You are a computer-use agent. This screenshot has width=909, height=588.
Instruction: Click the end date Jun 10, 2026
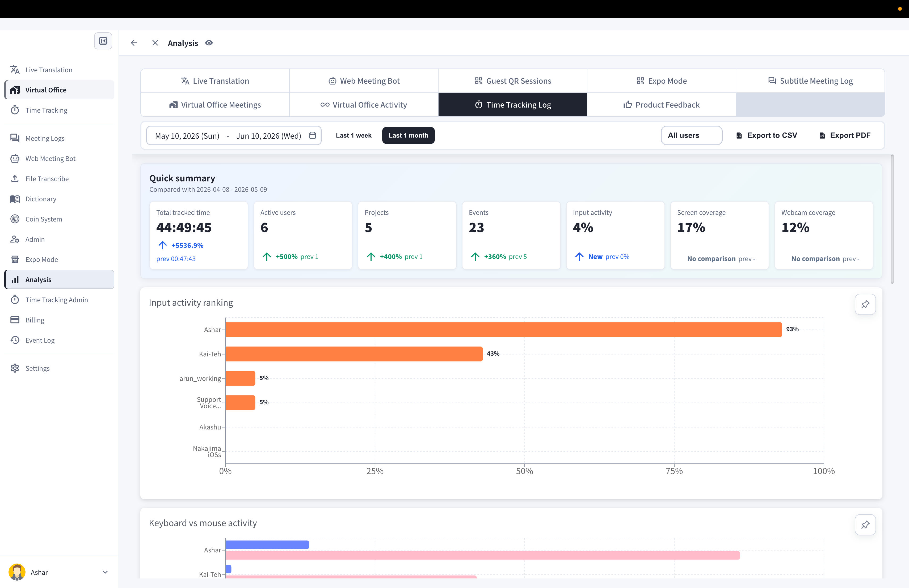click(x=269, y=136)
